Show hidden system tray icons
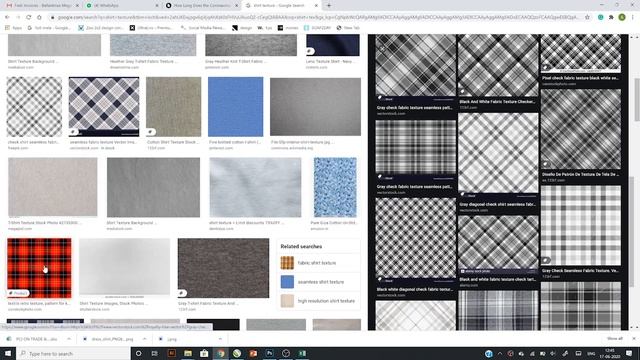 500,353
